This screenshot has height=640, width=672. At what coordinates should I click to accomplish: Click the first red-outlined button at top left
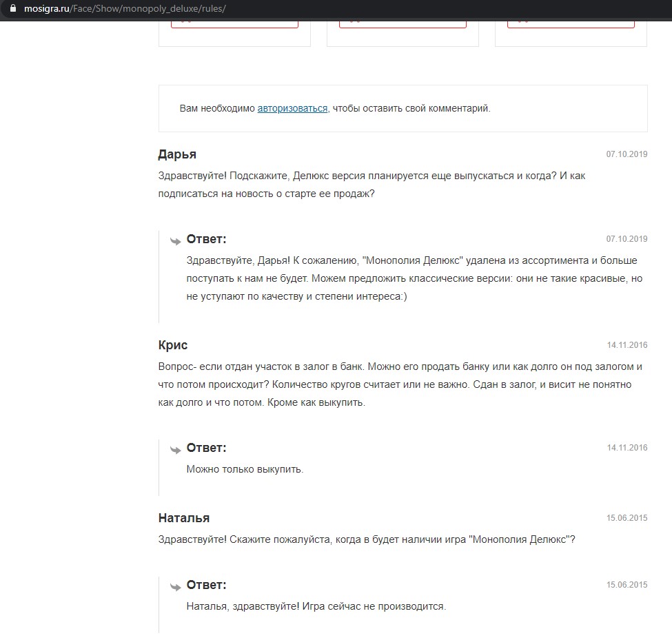point(234,24)
